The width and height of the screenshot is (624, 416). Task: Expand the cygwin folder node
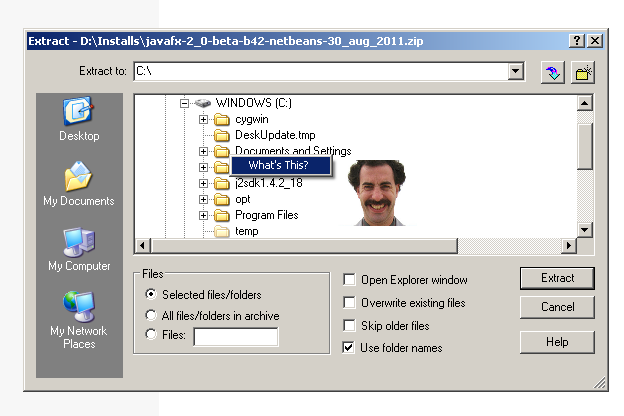point(204,119)
